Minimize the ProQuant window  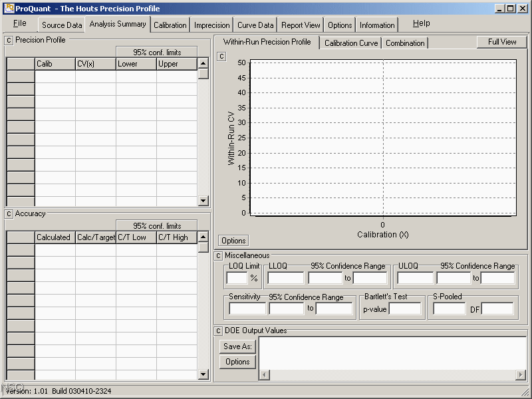coord(499,9)
